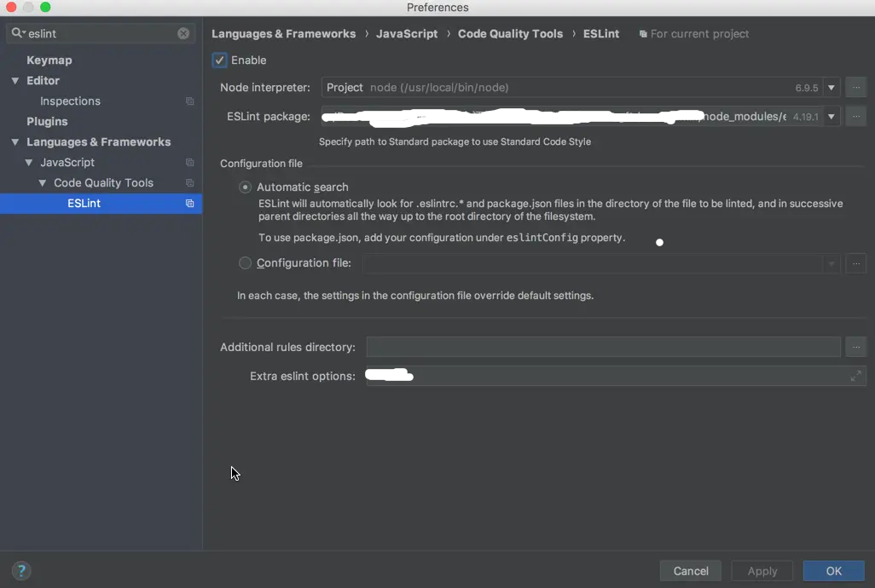The height and width of the screenshot is (588, 875).
Task: Click the OK button
Action: coord(834,571)
